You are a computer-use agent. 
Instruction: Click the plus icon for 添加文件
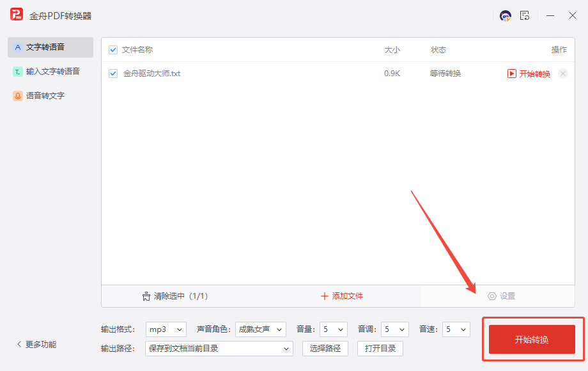325,296
